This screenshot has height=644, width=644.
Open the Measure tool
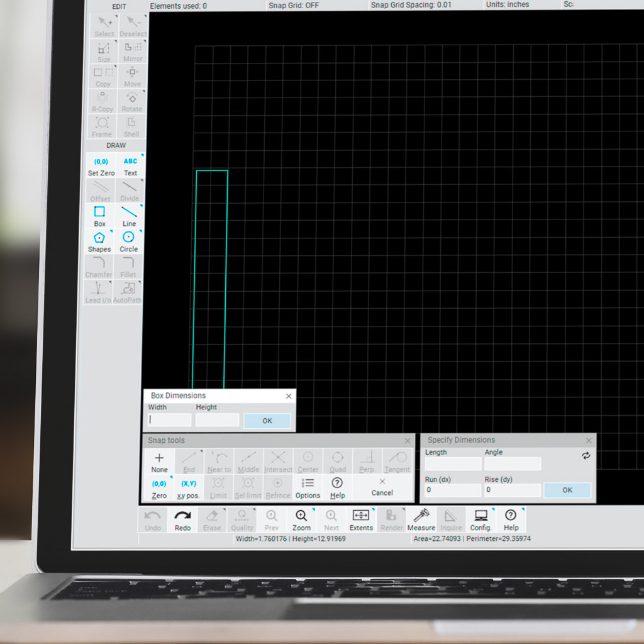421,520
